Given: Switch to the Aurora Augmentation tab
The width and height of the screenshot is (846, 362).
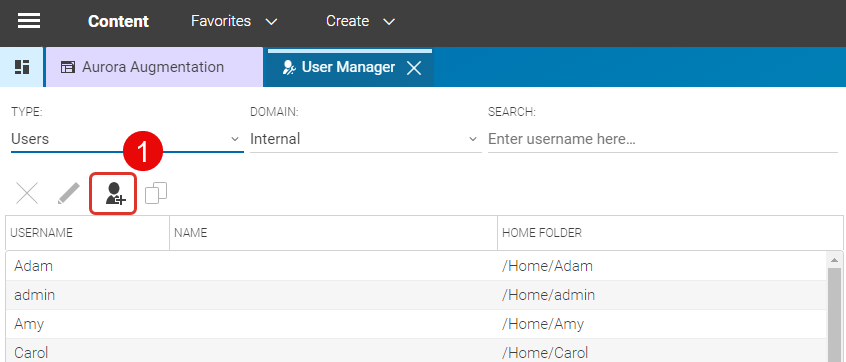Looking at the screenshot, I should click(x=154, y=67).
